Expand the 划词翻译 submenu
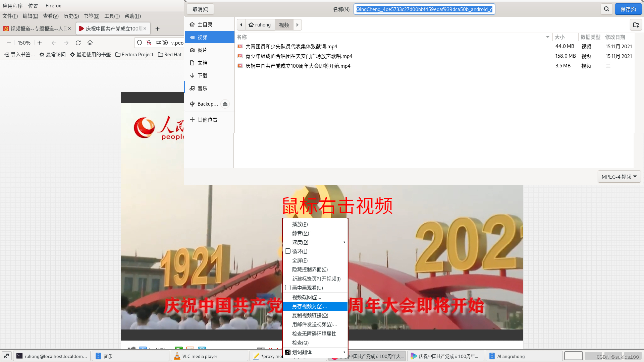The width and height of the screenshot is (644, 362). click(315, 352)
